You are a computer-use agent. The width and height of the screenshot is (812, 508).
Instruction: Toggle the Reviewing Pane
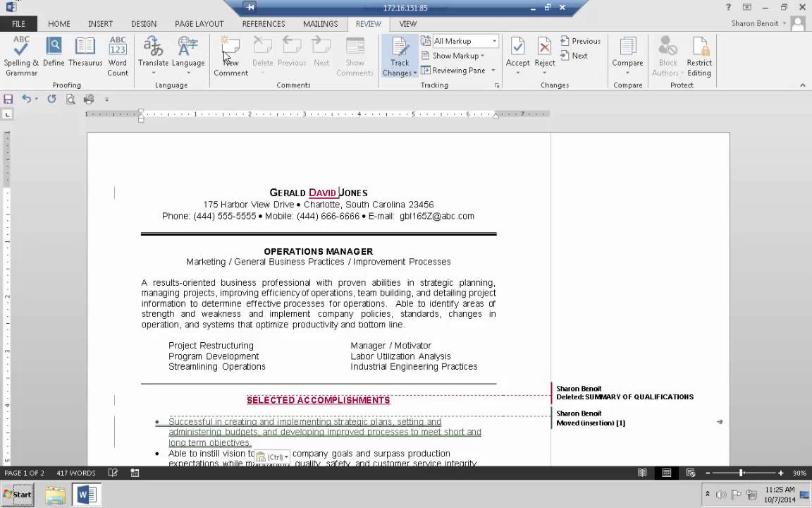(x=454, y=71)
